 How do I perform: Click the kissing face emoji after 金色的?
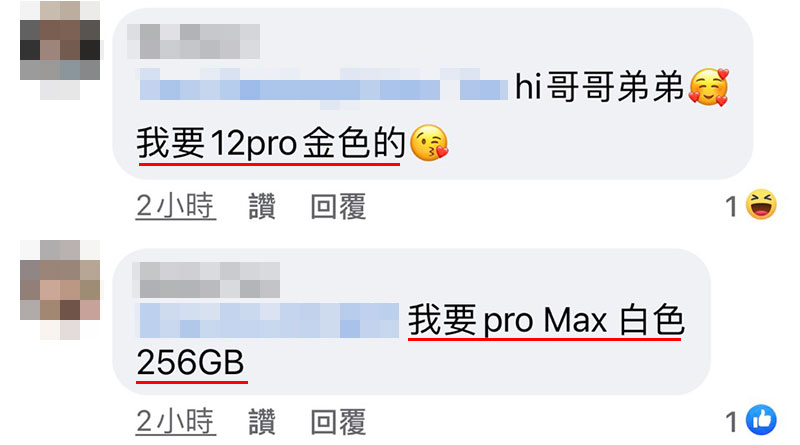[429, 142]
